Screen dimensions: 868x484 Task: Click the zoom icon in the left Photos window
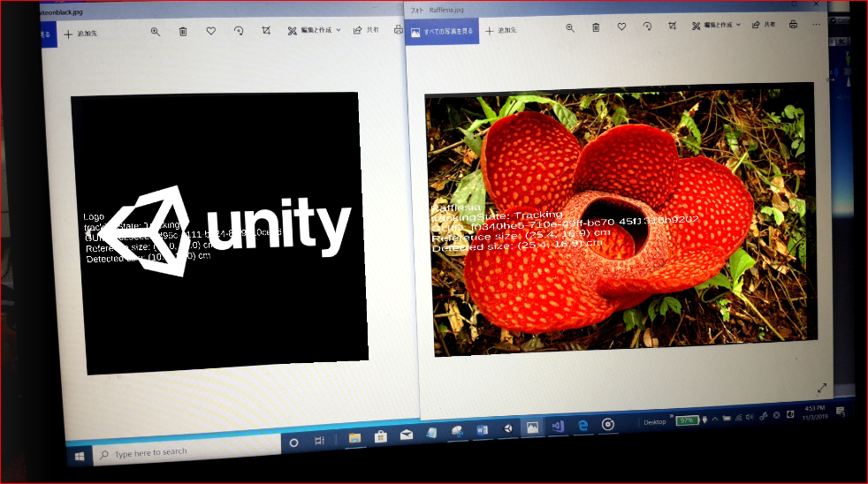(155, 32)
